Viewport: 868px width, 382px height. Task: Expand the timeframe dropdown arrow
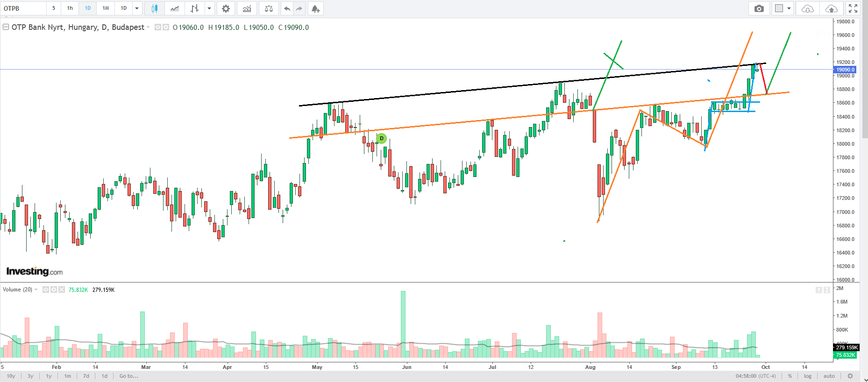pos(137,8)
